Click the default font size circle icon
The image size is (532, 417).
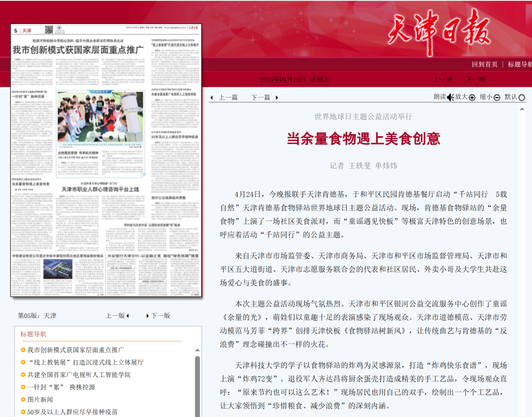(521, 98)
